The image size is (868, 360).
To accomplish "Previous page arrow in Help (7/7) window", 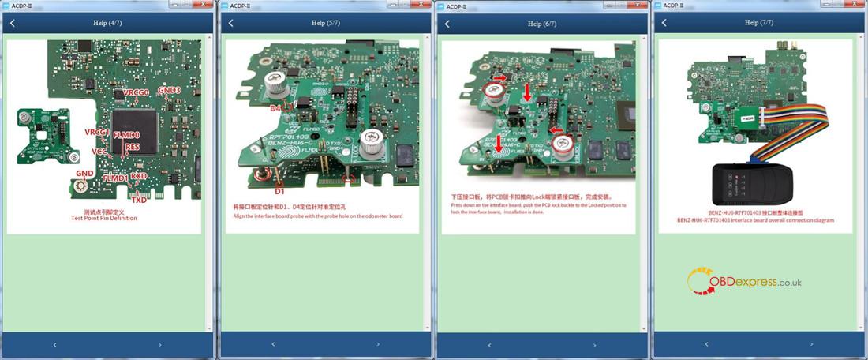I will [705, 344].
